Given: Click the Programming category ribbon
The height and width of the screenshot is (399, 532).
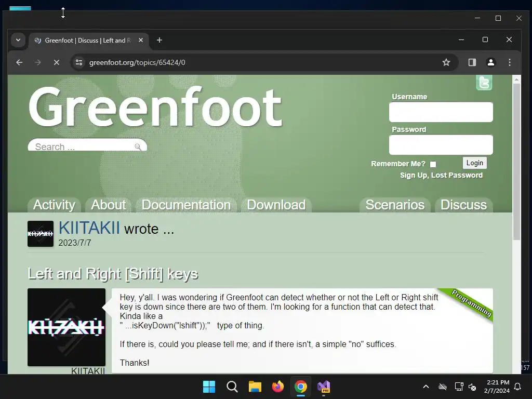Looking at the screenshot, I should tap(471, 303).
